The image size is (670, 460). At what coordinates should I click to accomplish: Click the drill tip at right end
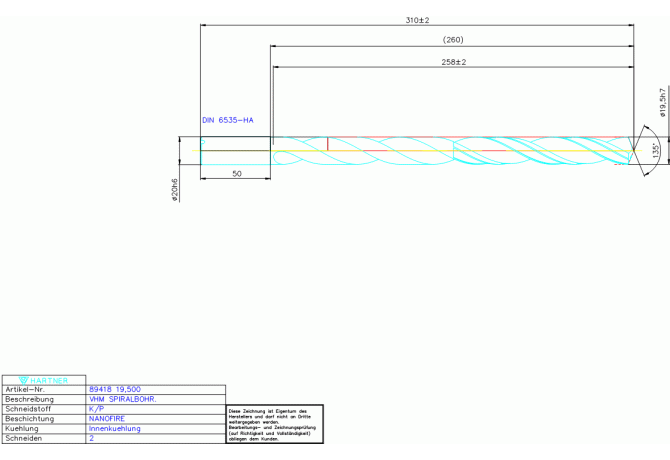629,151
